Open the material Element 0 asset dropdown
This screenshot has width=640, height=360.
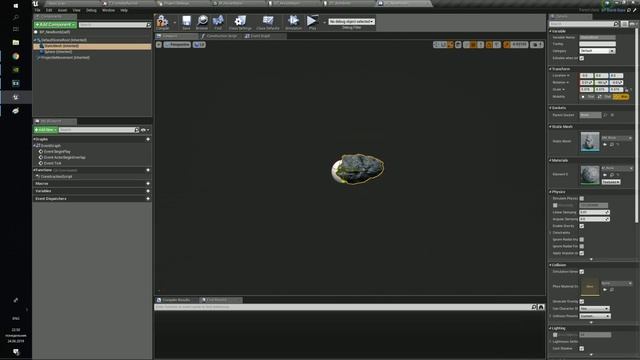click(617, 168)
